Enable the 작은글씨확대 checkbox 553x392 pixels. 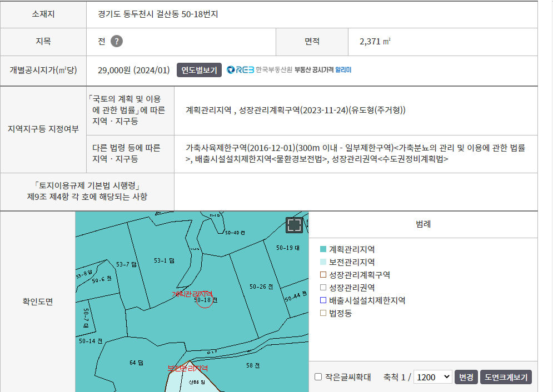(x=318, y=377)
